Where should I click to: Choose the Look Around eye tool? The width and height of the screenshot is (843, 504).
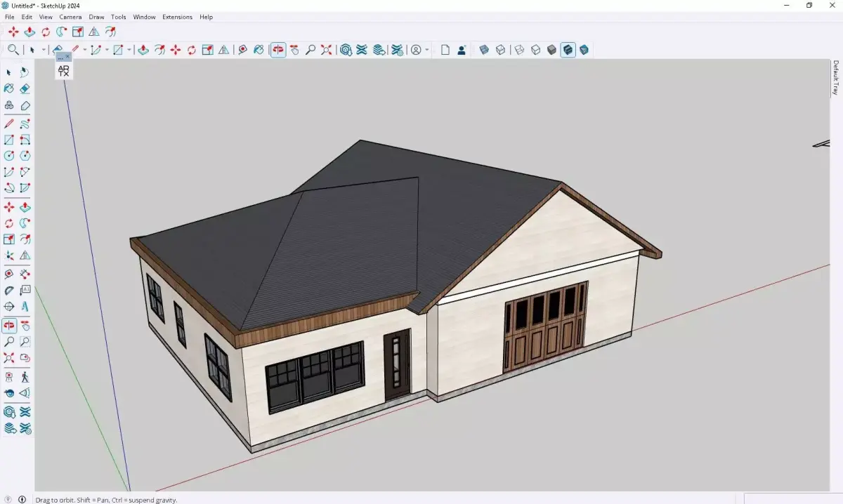[9, 393]
